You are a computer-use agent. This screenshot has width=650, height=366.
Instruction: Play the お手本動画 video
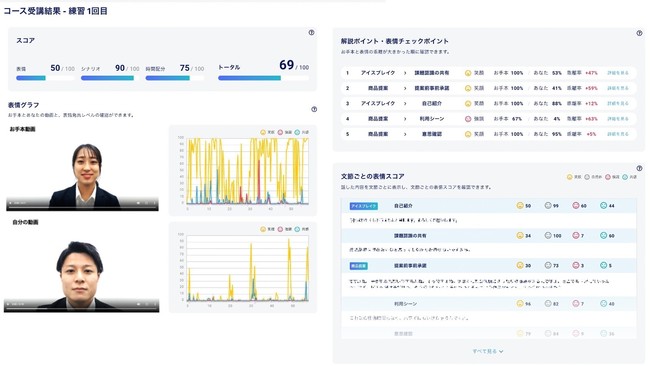click(x=10, y=203)
